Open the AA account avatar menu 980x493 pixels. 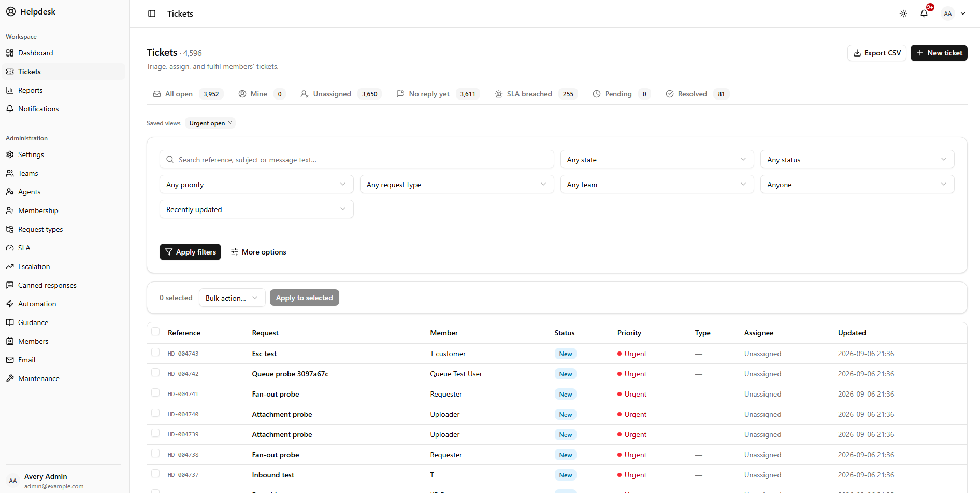(x=954, y=13)
